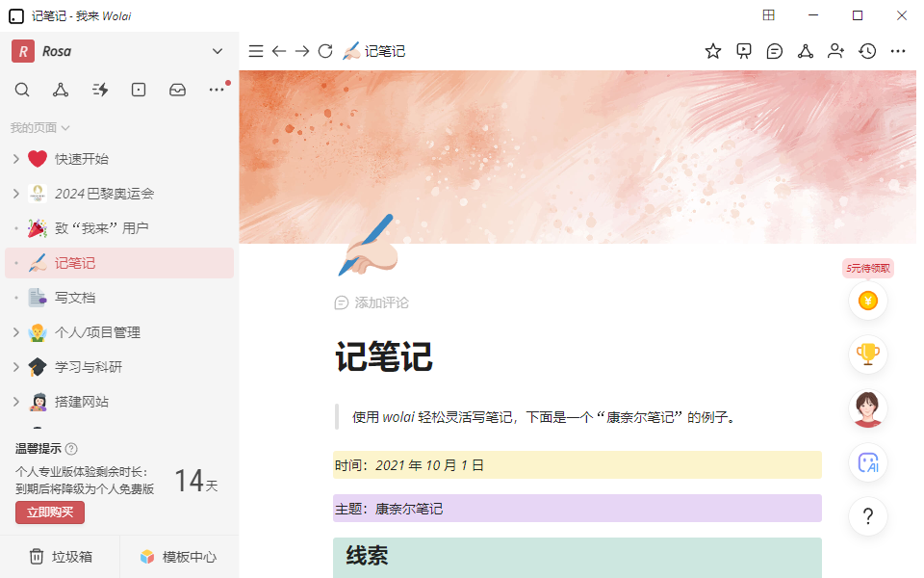Select the 记笔记 page in sidebar
The width and height of the screenshot is (924, 578).
click(119, 263)
